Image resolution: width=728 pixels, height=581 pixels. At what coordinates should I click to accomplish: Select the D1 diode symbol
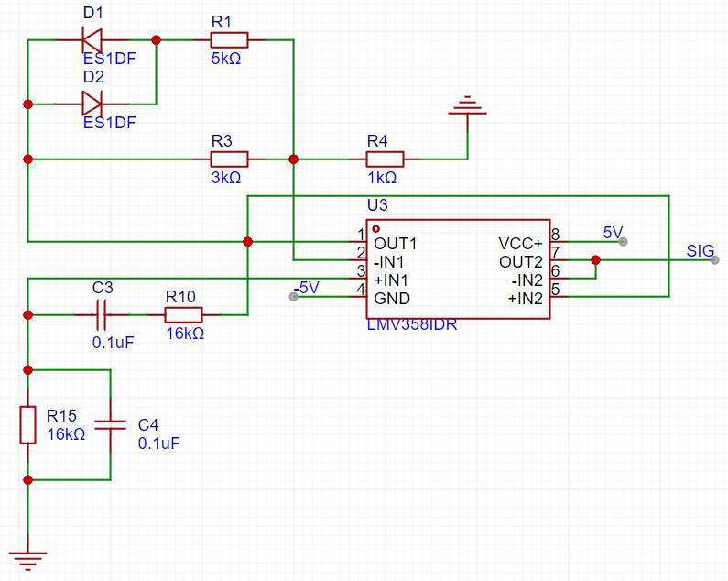tap(92, 40)
